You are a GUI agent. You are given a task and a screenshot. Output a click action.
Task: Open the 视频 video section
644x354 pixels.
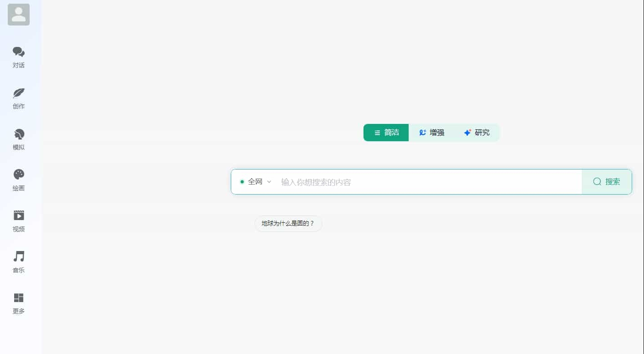click(19, 221)
